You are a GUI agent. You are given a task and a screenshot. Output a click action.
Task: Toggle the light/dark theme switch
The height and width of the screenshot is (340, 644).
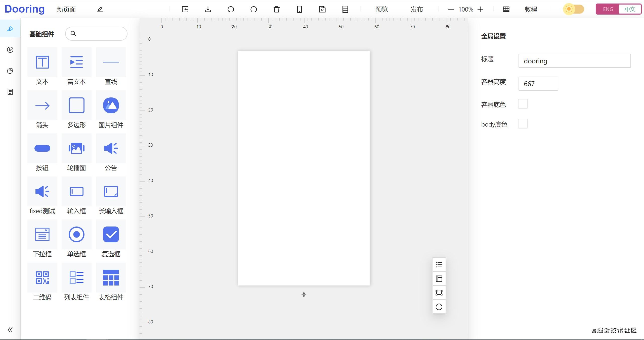coord(573,9)
